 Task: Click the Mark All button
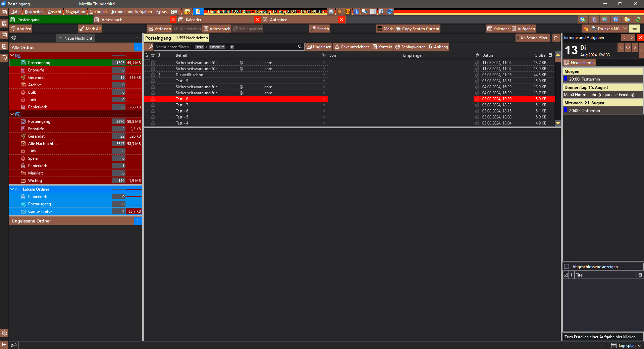pos(90,29)
